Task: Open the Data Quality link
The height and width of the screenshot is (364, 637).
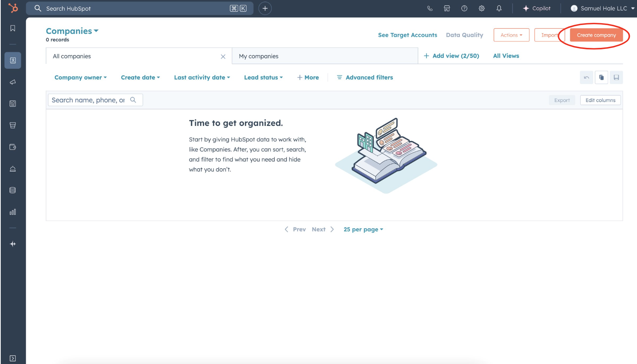Action: pos(465,35)
